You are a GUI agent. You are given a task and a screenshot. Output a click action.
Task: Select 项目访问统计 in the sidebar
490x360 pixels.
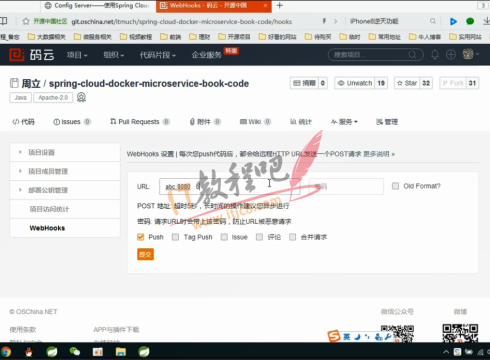pyautogui.click(x=65, y=209)
